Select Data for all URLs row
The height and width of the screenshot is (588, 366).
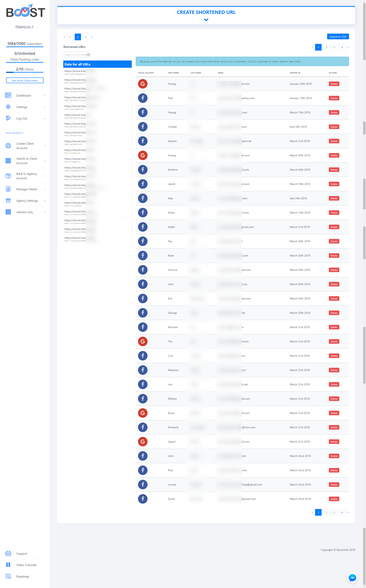97,64
